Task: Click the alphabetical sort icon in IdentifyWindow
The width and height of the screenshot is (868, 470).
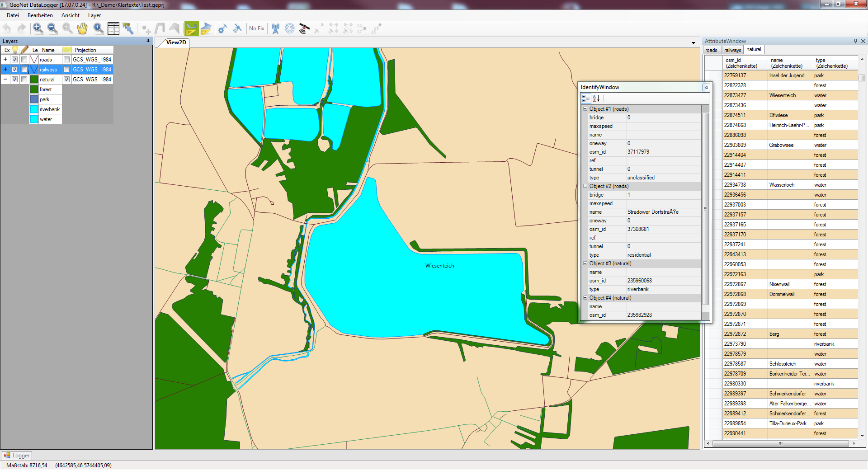Action: click(596, 98)
